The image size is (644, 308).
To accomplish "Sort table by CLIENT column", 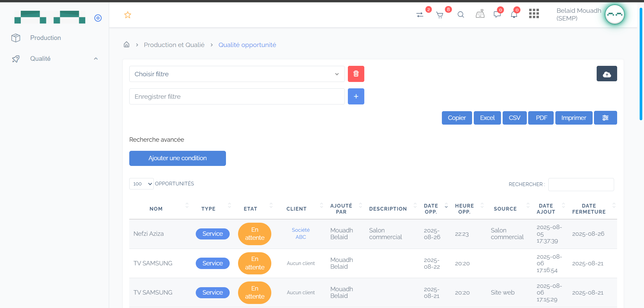I will 296,209.
